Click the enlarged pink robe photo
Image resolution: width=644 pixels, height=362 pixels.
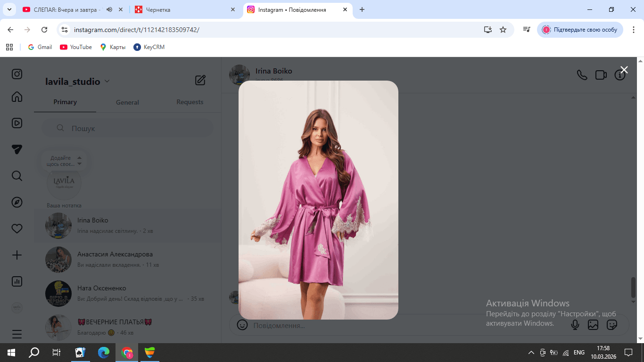coord(318,200)
